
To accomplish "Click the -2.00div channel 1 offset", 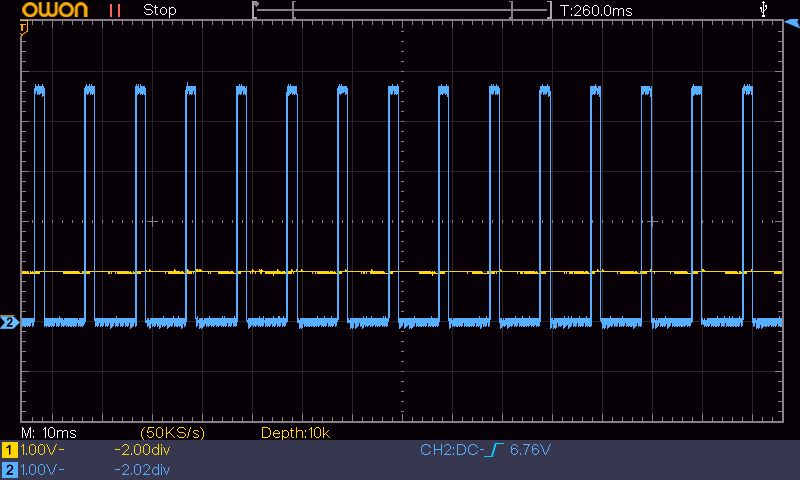I will tap(142, 450).
